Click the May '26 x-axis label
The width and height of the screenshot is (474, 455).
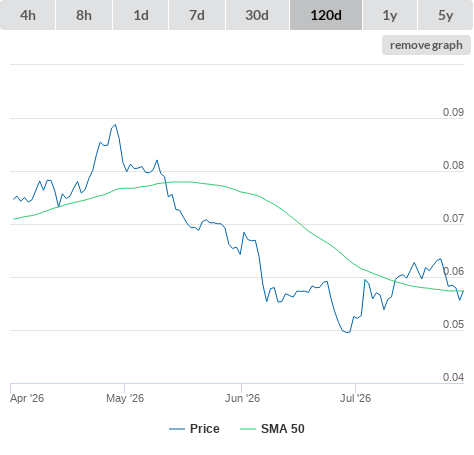[x=125, y=398]
